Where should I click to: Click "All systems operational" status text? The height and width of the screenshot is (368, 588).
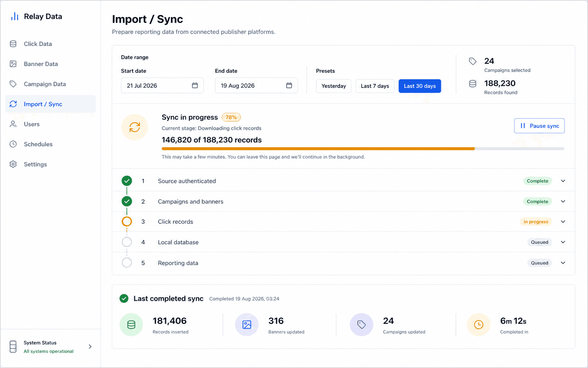[49, 351]
